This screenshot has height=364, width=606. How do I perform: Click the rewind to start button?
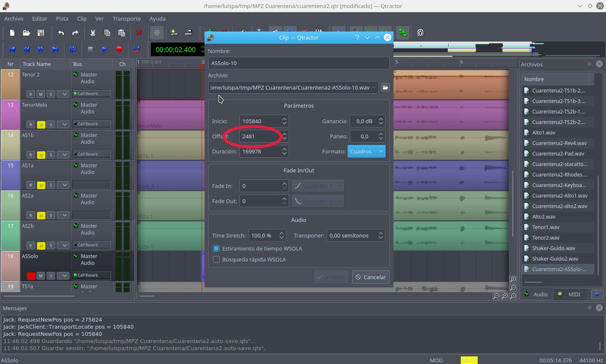(x=12, y=49)
